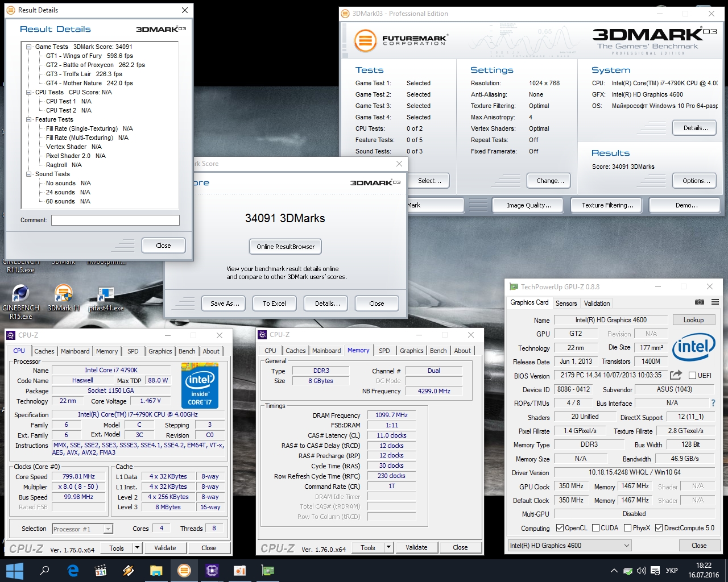Toggle UEFI checkbox in GPU-Z
Image resolution: width=728 pixels, height=582 pixels.
(x=692, y=376)
